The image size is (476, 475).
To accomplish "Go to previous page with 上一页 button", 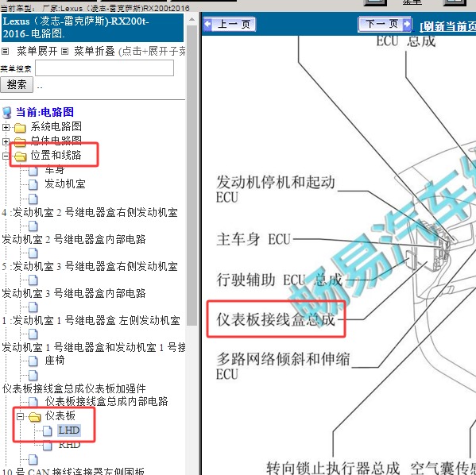I will pos(230,24).
